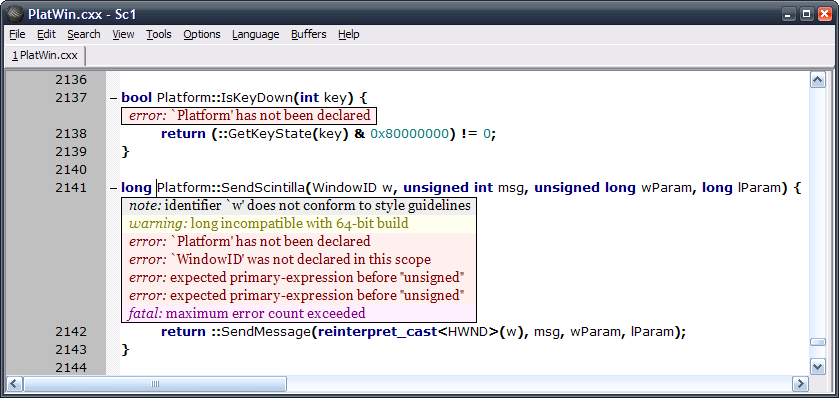839x398 pixels.
Task: Click line number 2143 in margin
Action: click(x=71, y=349)
